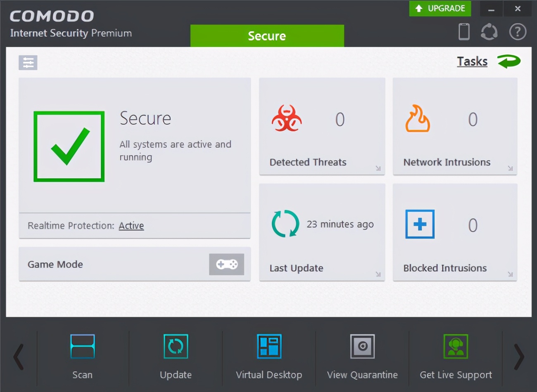This screenshot has height=392, width=537.
Task: Click the Blocked Intrusions count 0
Action: coord(473,225)
